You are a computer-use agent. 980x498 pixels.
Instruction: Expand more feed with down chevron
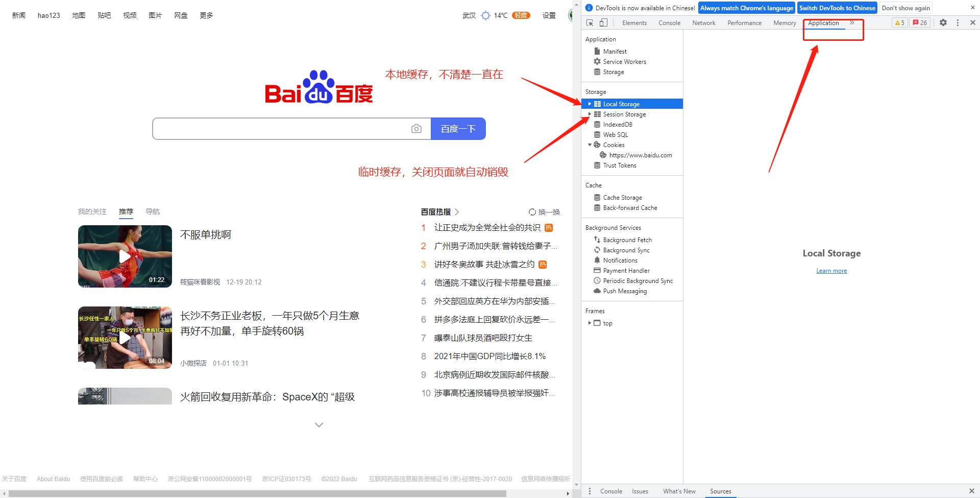coord(319,425)
